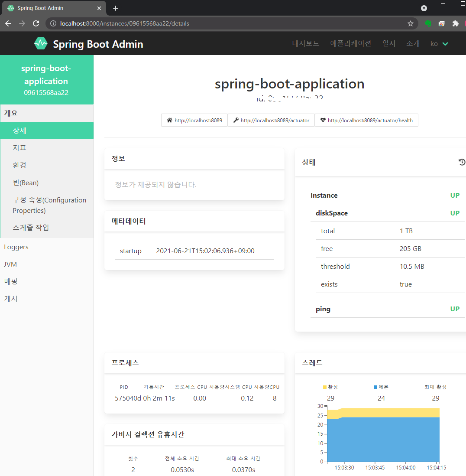The height and width of the screenshot is (476, 466).
Task: Close the Spring Boot Admin tab
Action: 99,8
